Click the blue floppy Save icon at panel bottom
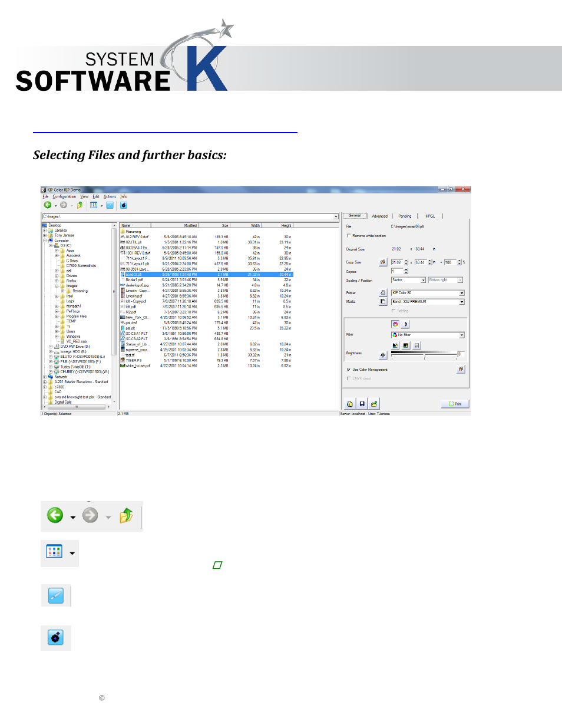 click(x=362, y=404)
